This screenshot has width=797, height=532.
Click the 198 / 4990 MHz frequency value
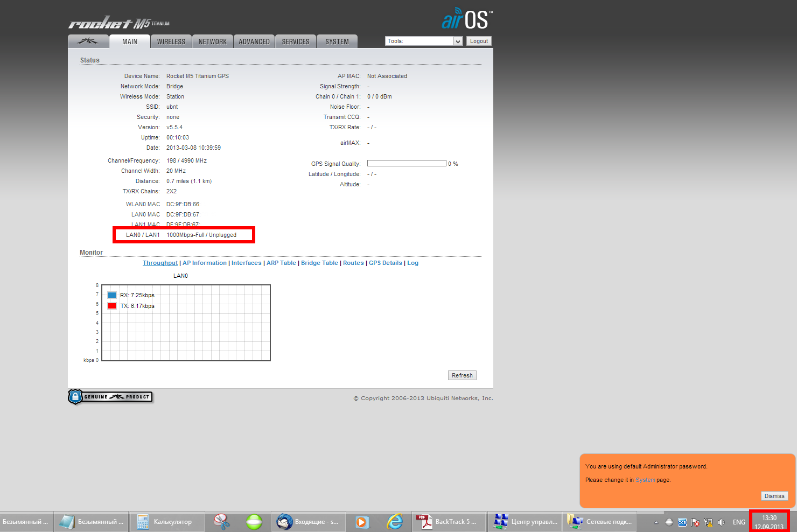coord(186,160)
